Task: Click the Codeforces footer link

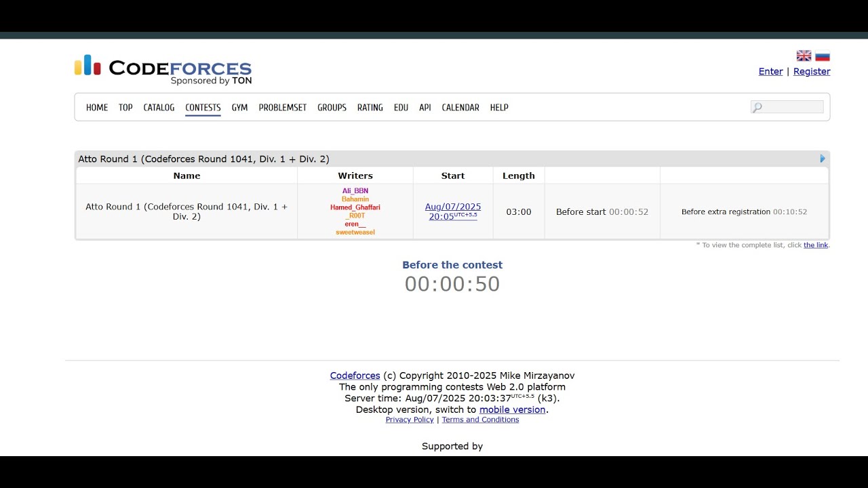Action: point(355,375)
